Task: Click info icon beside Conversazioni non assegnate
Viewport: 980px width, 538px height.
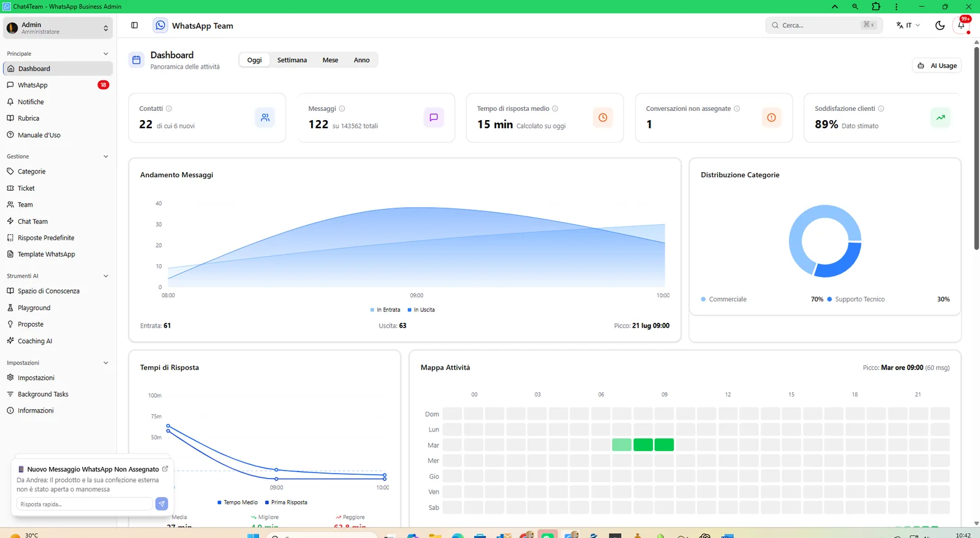Action: pyautogui.click(x=737, y=108)
